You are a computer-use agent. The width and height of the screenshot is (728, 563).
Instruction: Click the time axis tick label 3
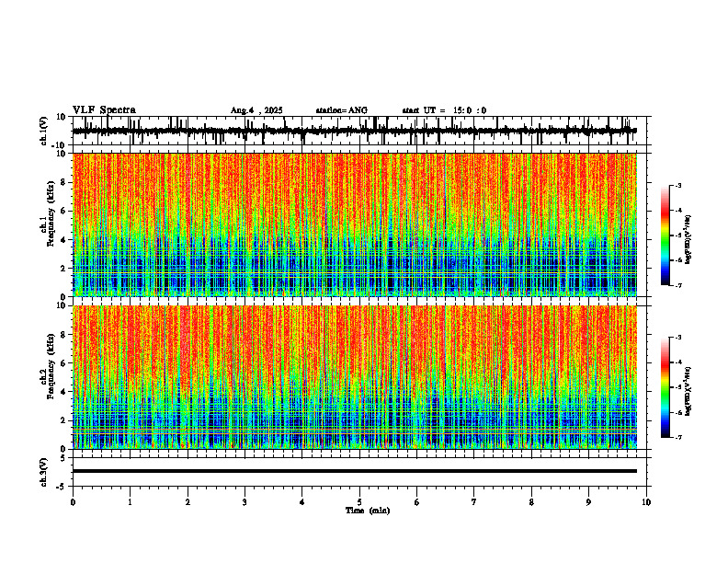pyautogui.click(x=245, y=502)
